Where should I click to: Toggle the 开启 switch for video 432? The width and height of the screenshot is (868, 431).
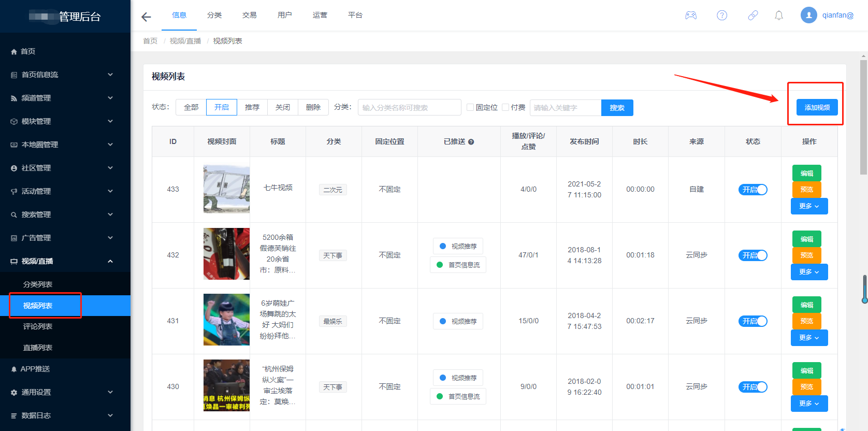[753, 255]
